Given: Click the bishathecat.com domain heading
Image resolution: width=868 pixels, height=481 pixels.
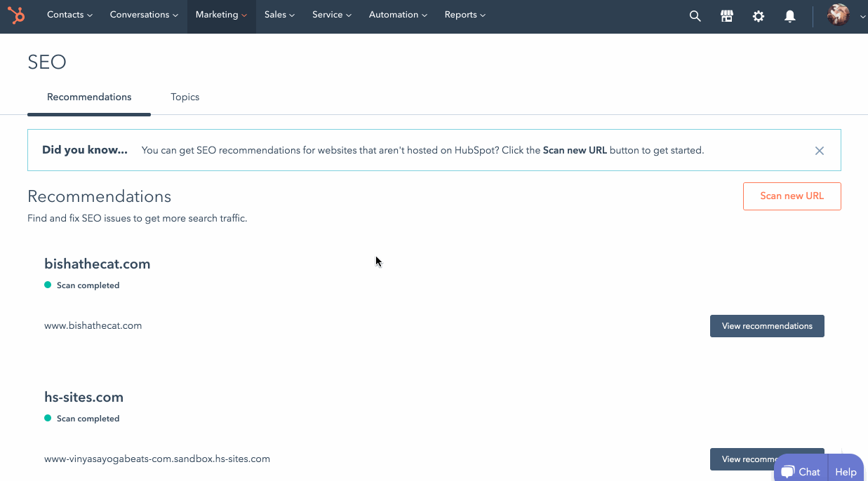Looking at the screenshot, I should (x=98, y=264).
